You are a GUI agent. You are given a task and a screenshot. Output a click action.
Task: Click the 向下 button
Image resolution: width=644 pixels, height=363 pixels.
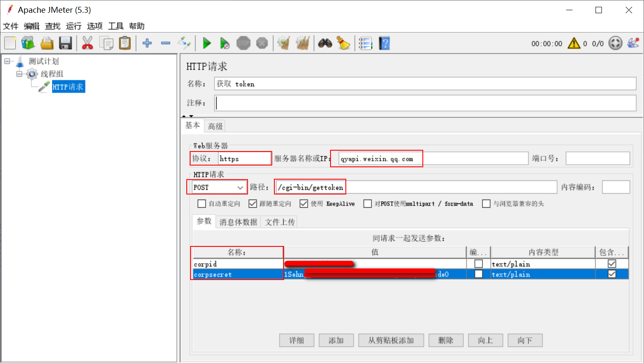pyautogui.click(x=525, y=340)
